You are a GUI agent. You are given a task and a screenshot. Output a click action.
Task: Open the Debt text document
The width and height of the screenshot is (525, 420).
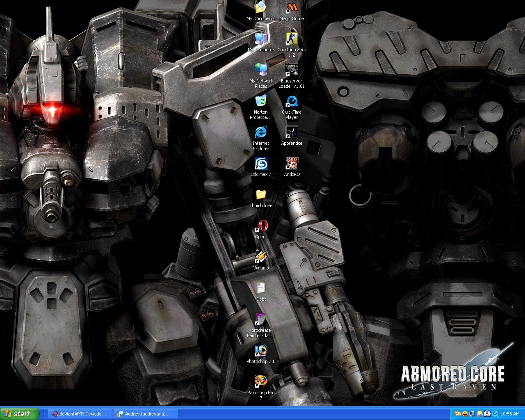[x=261, y=292]
